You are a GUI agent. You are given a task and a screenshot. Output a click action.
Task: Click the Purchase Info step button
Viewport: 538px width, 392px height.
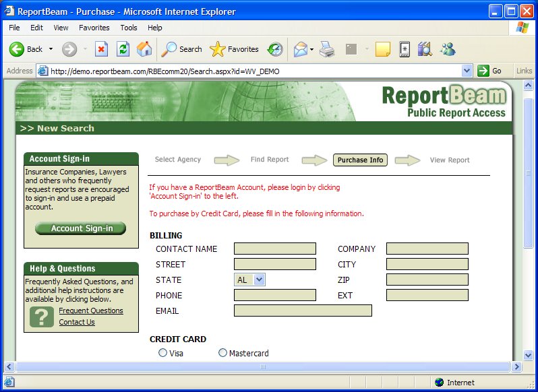pos(360,160)
